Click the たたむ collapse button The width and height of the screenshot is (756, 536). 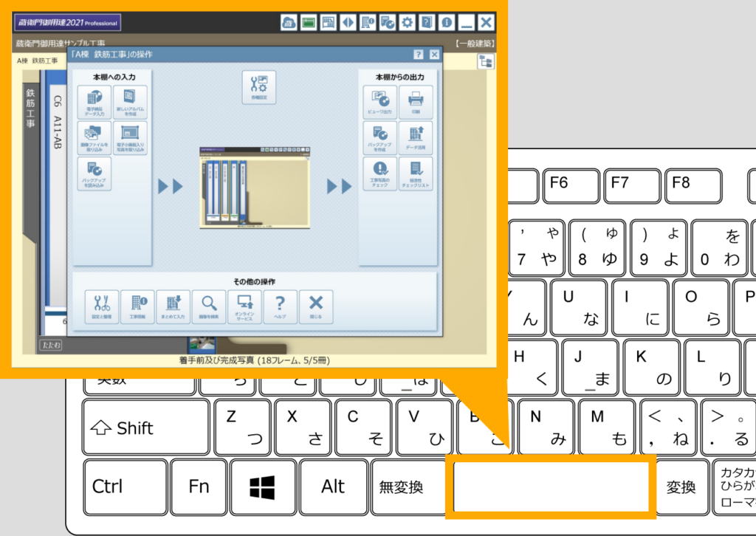pyautogui.click(x=50, y=345)
